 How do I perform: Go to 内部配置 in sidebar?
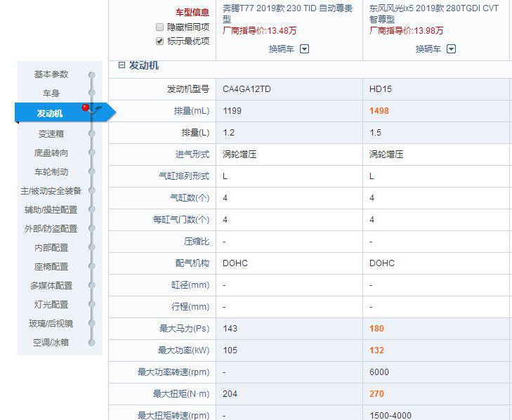tap(51, 247)
